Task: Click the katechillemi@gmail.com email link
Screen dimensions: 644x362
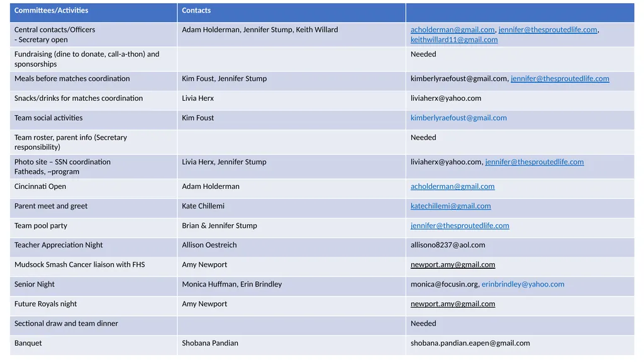Action: 450,206
